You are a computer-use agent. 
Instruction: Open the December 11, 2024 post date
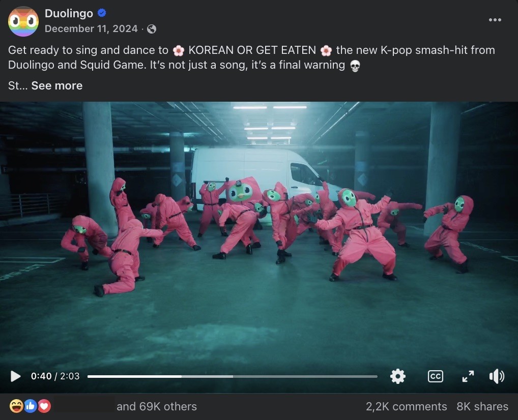[91, 28]
